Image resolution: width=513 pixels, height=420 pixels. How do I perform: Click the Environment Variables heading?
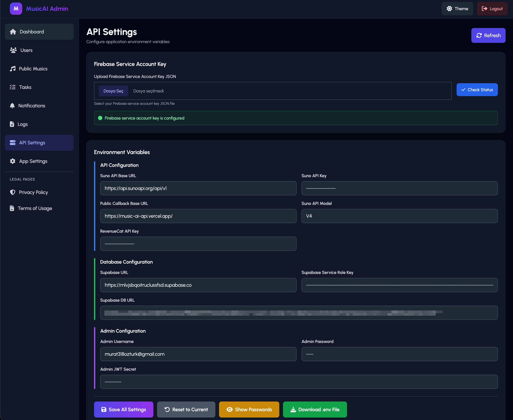click(x=122, y=152)
